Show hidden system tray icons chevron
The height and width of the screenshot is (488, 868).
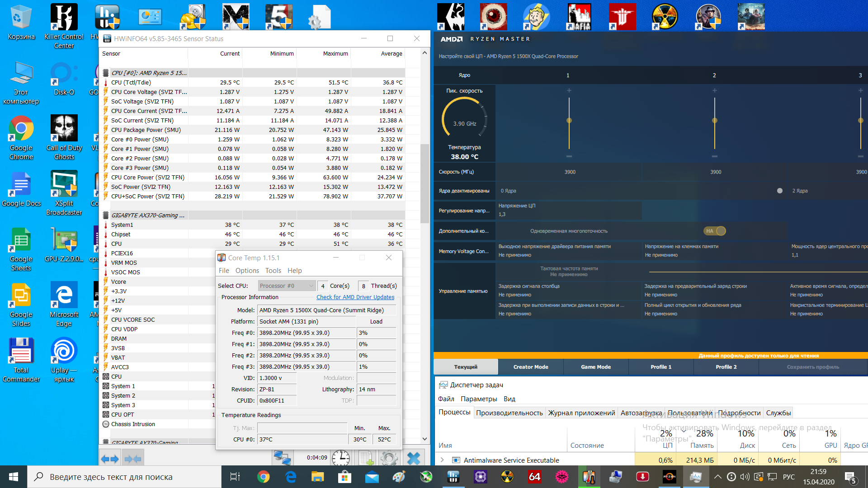[x=717, y=477]
